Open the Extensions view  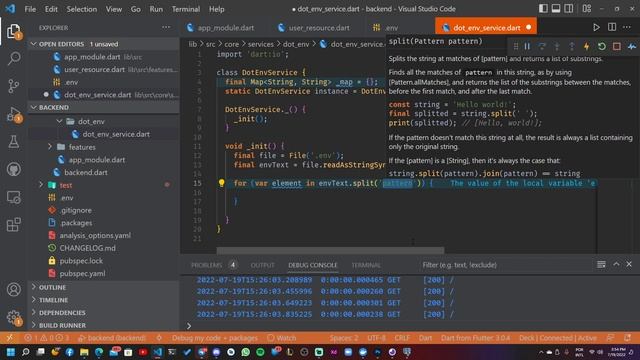[x=13, y=224]
